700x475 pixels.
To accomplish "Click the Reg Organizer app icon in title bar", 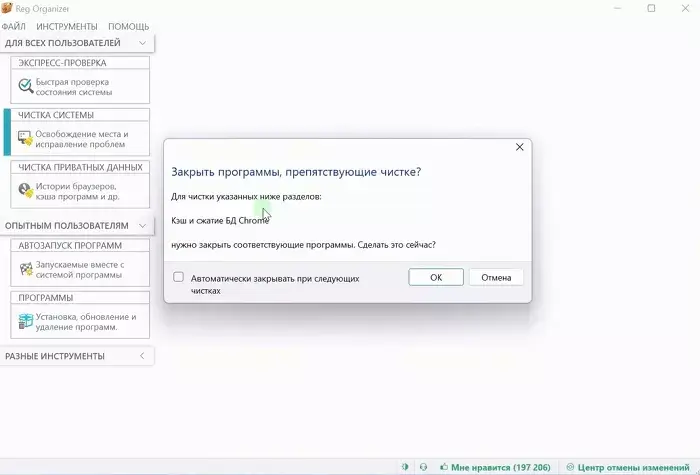I will (9, 8).
